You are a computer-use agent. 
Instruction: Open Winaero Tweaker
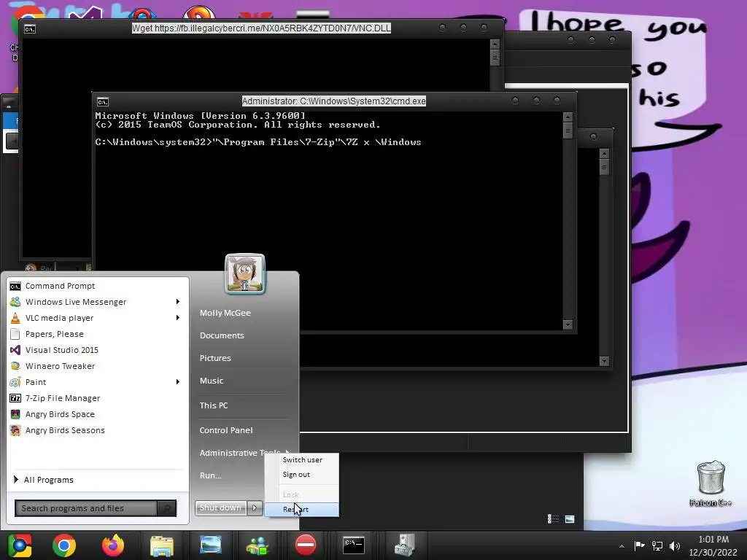(60, 366)
